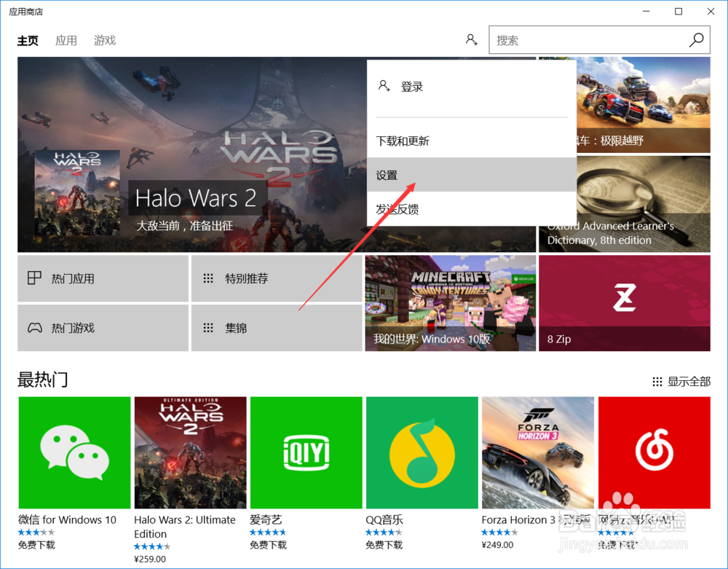Click the 爱奇艺 app name
Viewport: 728px width, 569px height.
click(x=266, y=519)
